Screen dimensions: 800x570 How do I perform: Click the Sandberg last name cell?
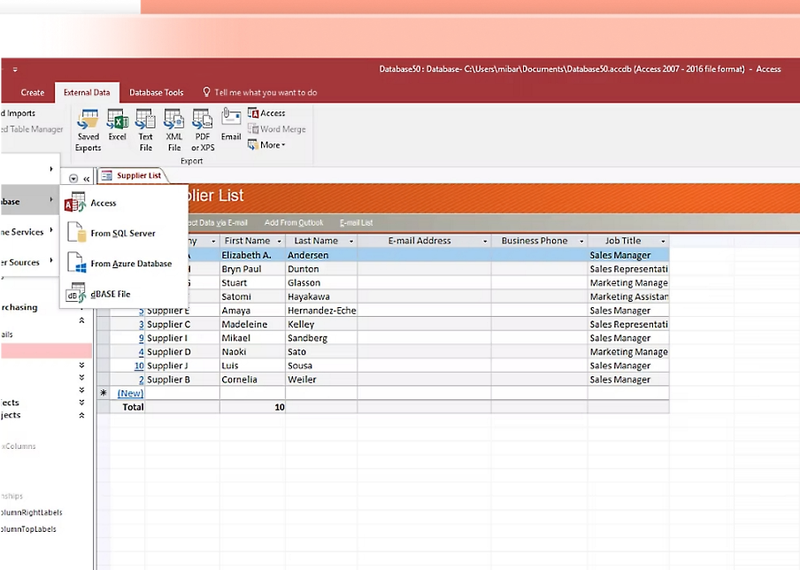coord(321,338)
